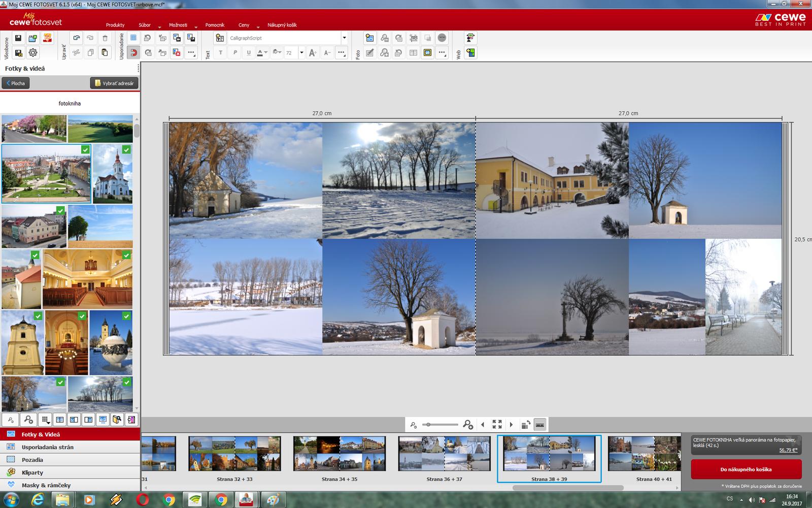Expand the CalligraphScript font dropdown

[344, 38]
